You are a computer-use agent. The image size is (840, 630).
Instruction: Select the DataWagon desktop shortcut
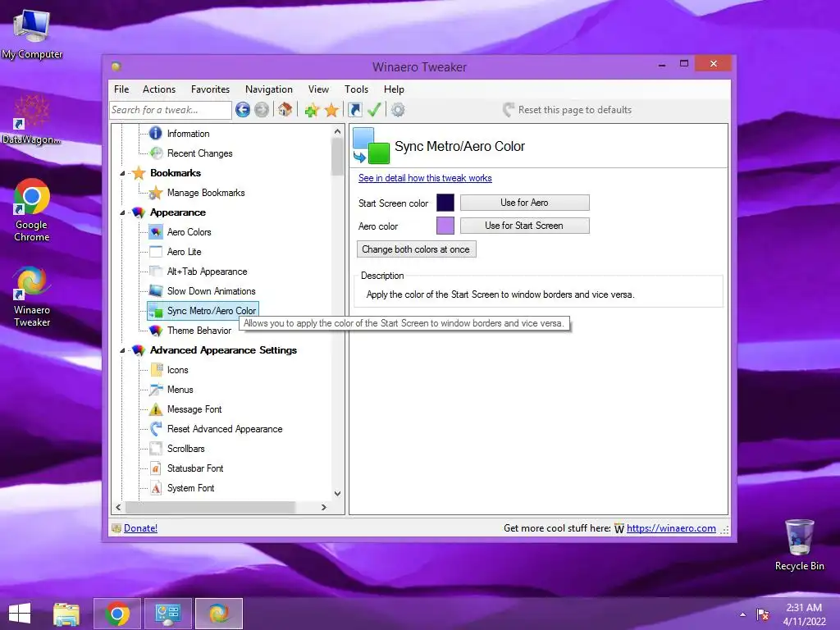pyautogui.click(x=32, y=120)
